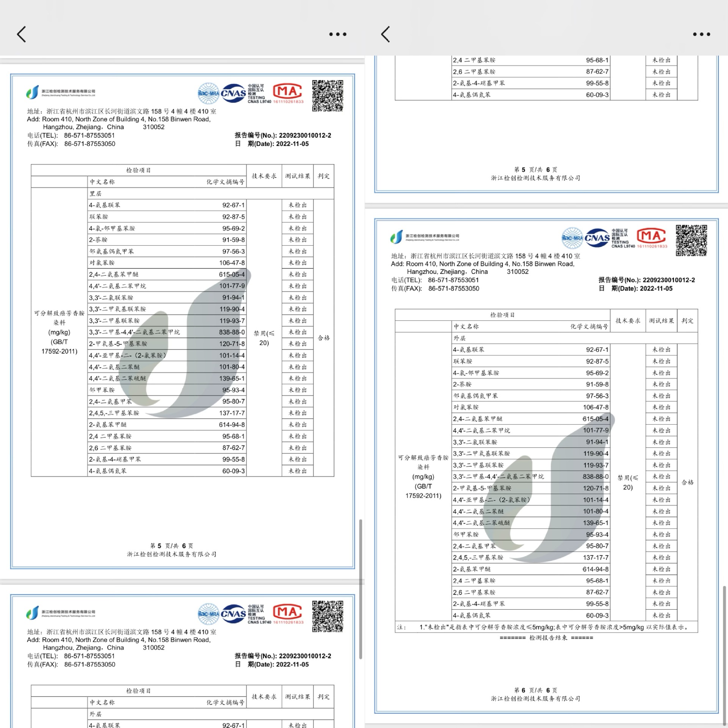Viewport: 728px width, 728px height.
Task: Tap TEL number 86-571-87553051 on right page
Action: coord(453,280)
